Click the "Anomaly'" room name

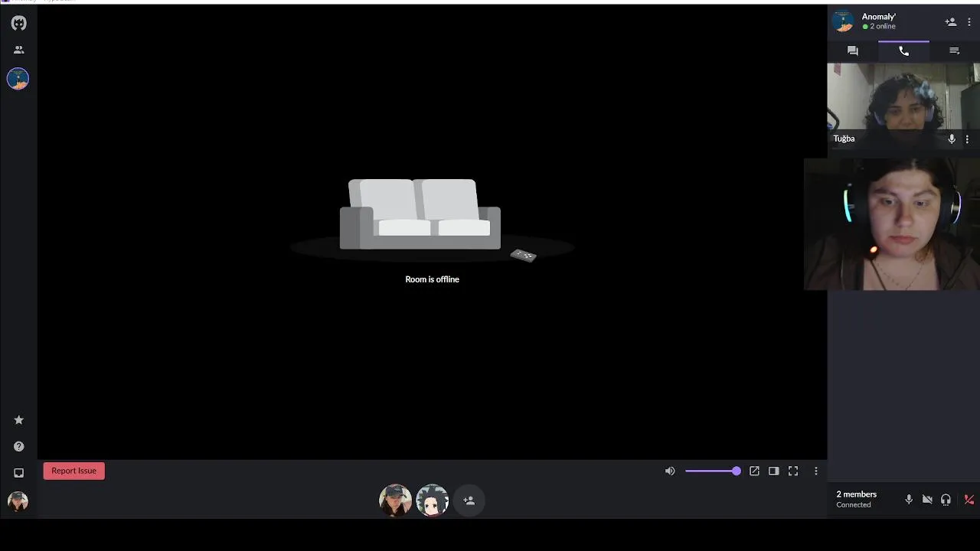tap(879, 17)
